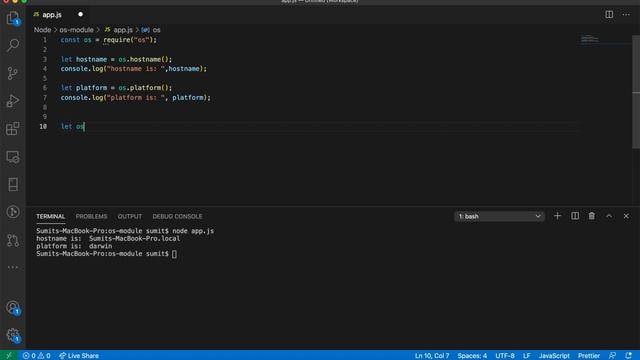This screenshot has width=640, height=360.
Task: Click Node in the breadcrumb
Action: tap(42, 30)
